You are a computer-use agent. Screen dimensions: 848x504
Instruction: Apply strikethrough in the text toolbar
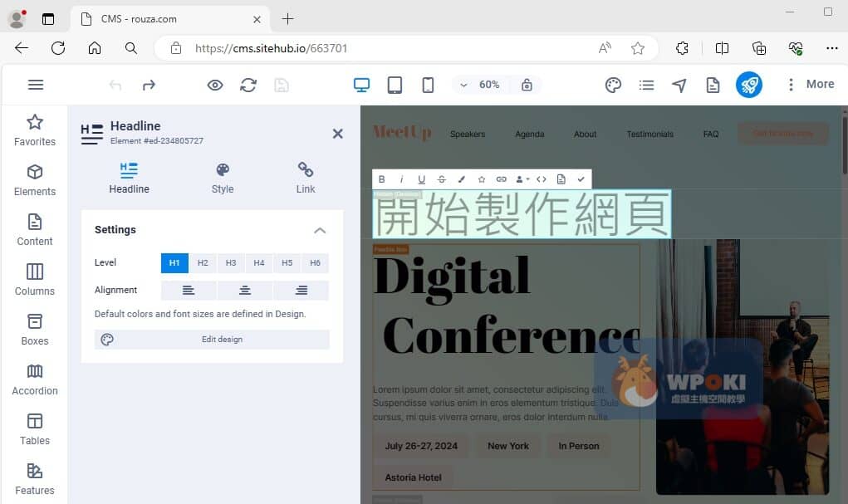[x=441, y=179]
